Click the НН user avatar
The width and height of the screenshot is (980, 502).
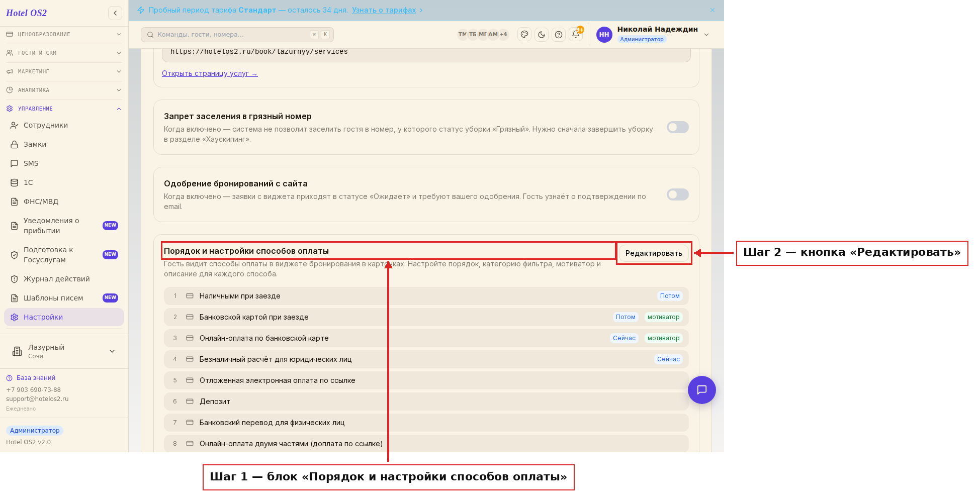604,35
